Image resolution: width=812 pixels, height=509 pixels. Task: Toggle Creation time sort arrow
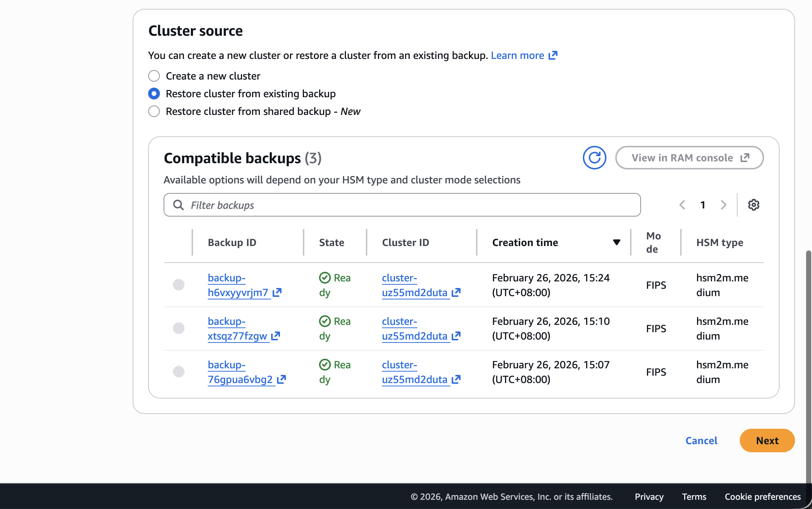(x=616, y=242)
